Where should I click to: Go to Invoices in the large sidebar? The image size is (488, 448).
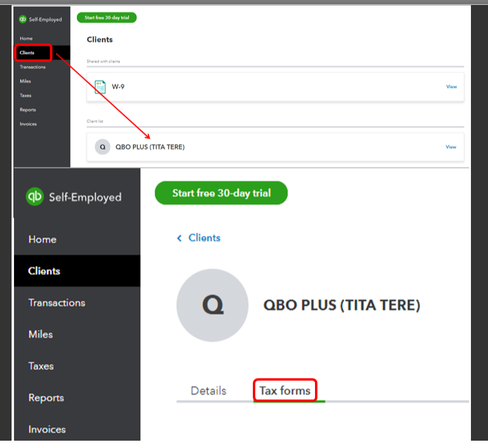coord(47,430)
